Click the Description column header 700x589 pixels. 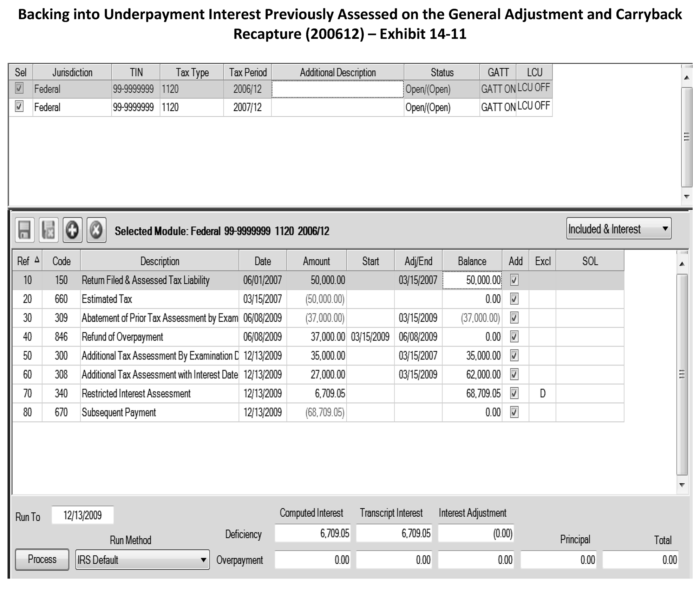tap(160, 261)
